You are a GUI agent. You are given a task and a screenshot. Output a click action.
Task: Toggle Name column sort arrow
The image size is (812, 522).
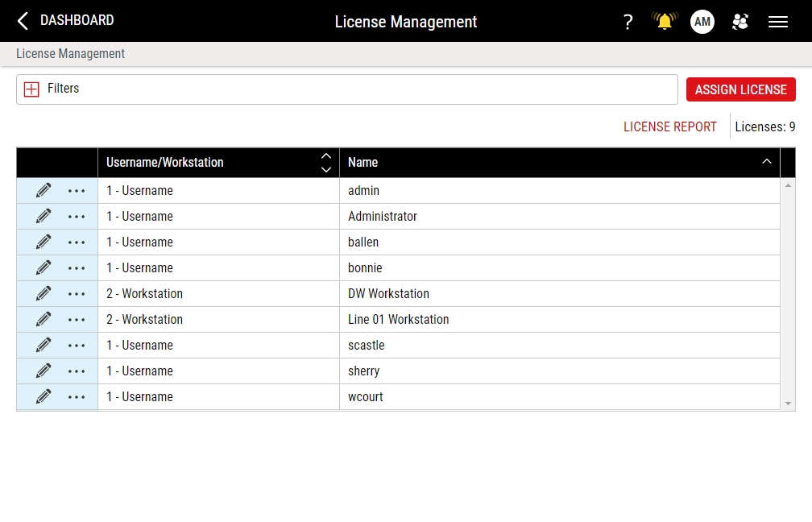[x=766, y=162]
